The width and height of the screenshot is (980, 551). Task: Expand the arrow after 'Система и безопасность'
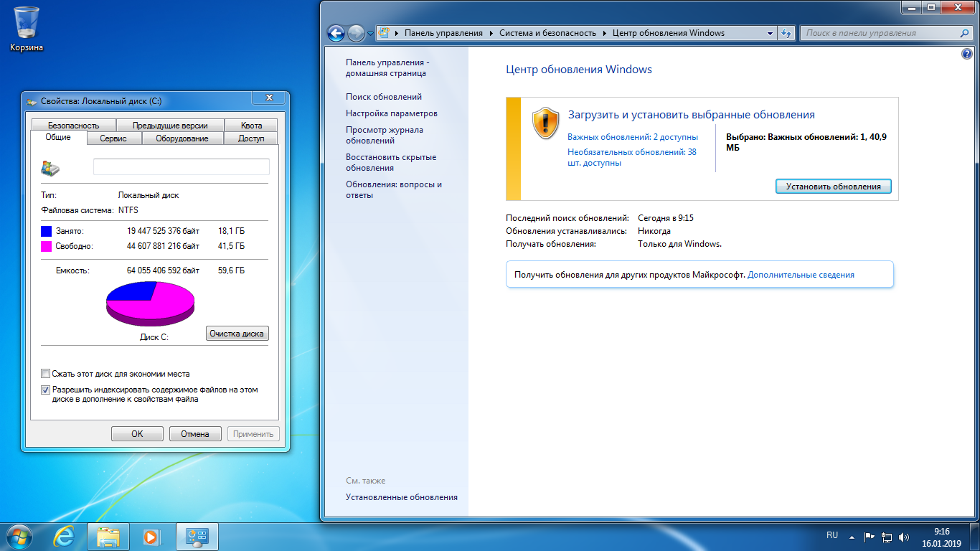click(x=605, y=33)
